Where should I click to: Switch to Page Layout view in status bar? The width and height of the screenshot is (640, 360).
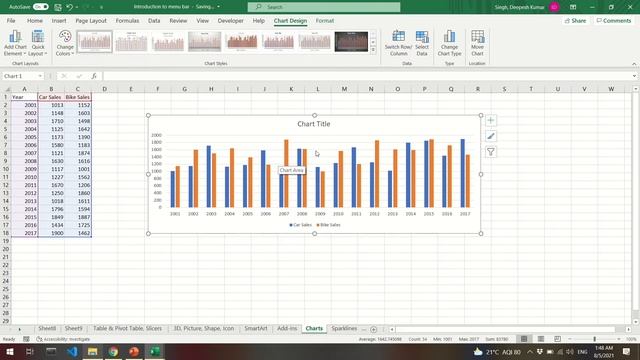(x=541, y=339)
